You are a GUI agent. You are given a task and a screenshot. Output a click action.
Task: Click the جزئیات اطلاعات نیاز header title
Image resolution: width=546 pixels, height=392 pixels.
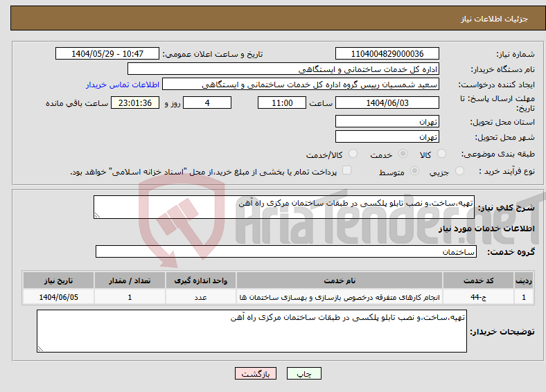(495, 19)
